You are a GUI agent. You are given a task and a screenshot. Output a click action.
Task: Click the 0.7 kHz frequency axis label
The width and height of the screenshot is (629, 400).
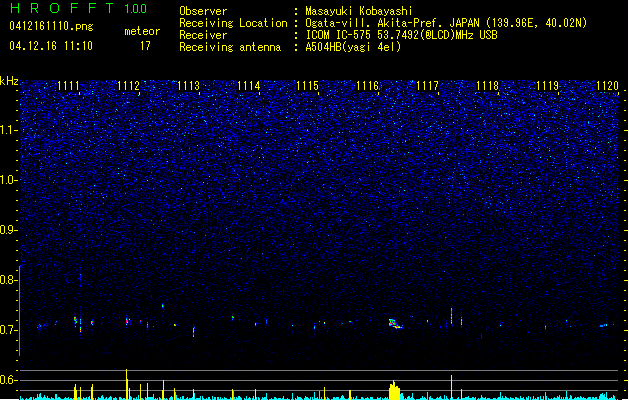pyautogui.click(x=8, y=330)
